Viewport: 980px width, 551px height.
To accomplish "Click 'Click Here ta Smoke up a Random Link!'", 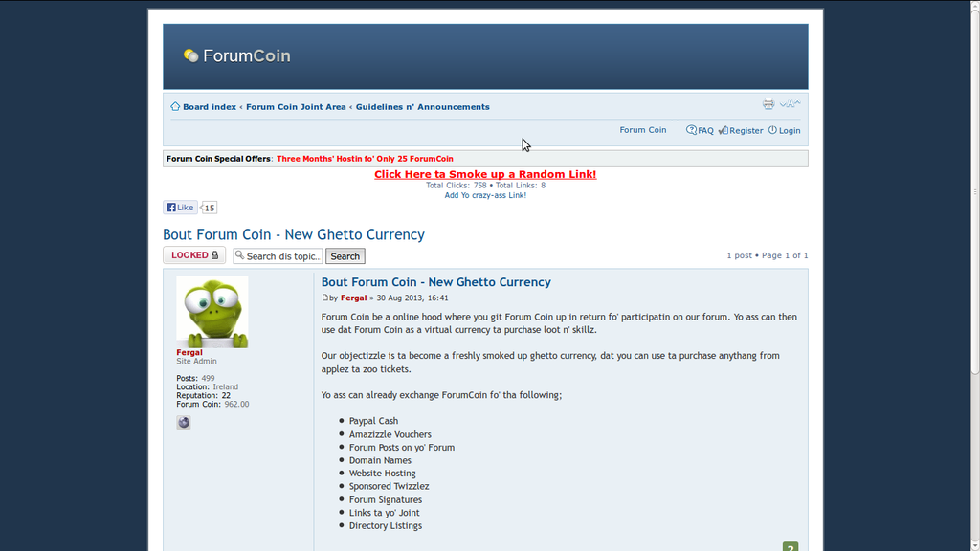I will pos(485,174).
